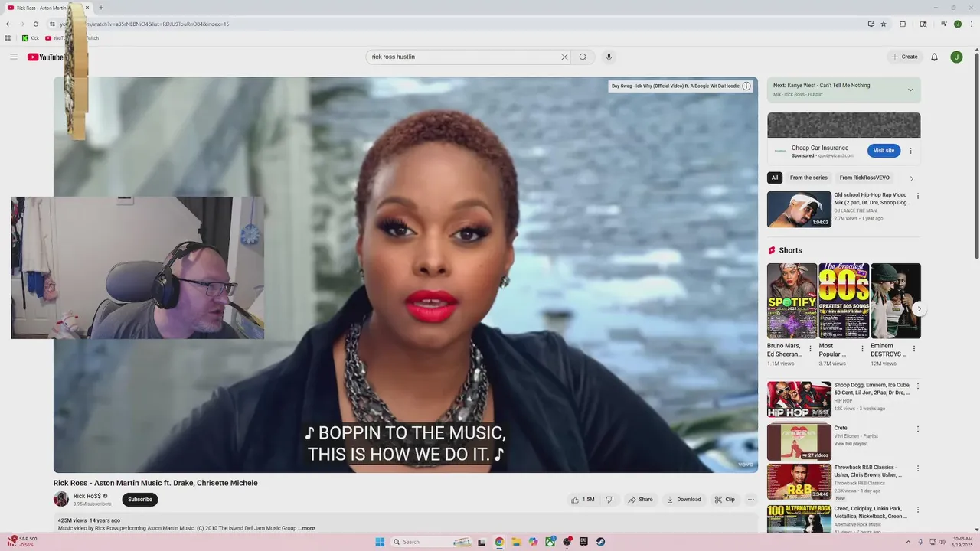The image size is (980, 551).
Task: Open the info card icon on the video
Action: (746, 86)
